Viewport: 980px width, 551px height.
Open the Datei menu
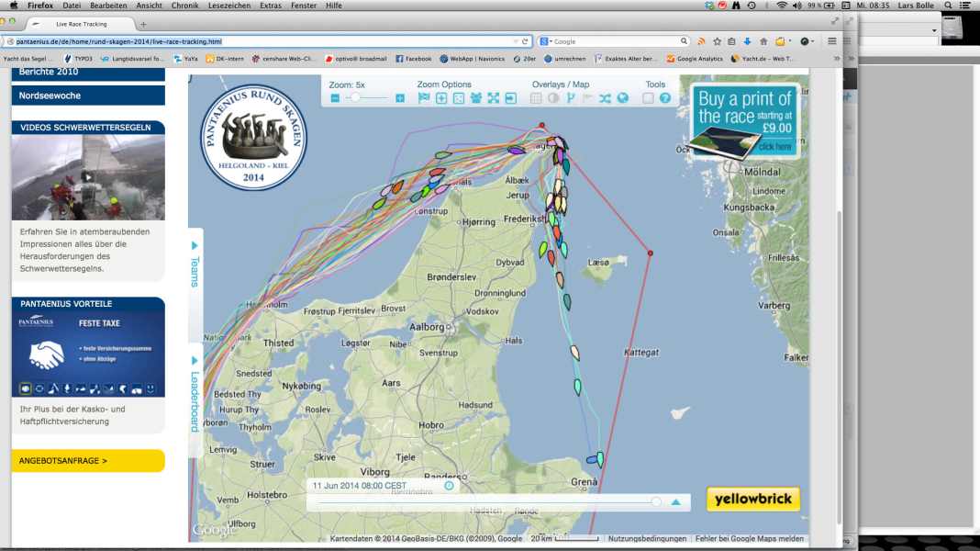coord(72,5)
